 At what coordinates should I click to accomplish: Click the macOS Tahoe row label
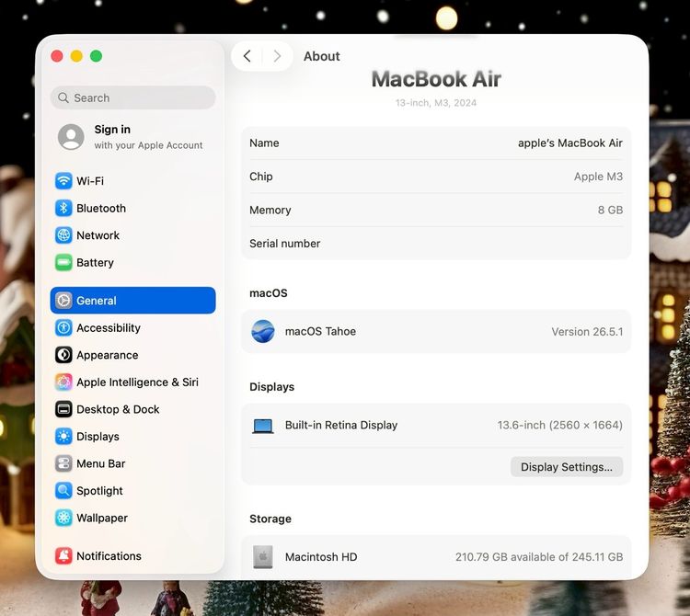320,331
